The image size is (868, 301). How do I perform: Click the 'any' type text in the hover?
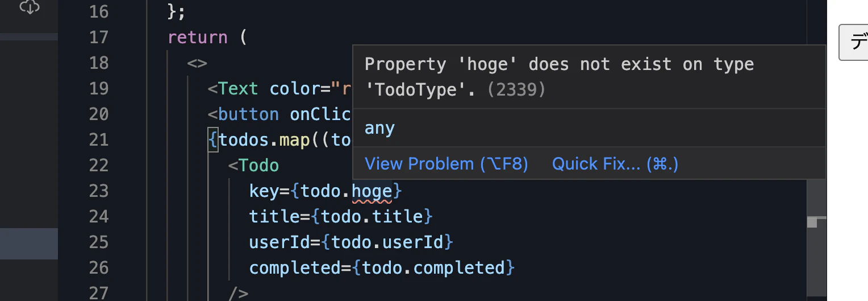coord(379,128)
